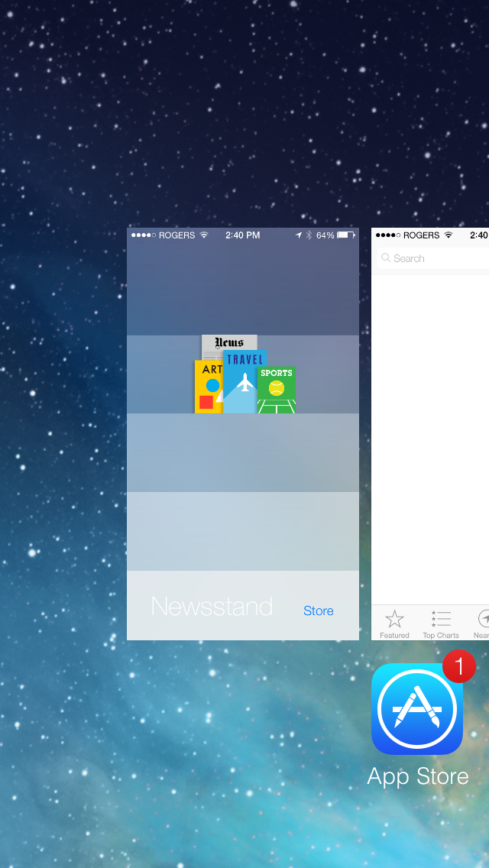Viewport: 489px width, 868px height.
Task: Click the Search field in App Store card
Action: coord(433,258)
